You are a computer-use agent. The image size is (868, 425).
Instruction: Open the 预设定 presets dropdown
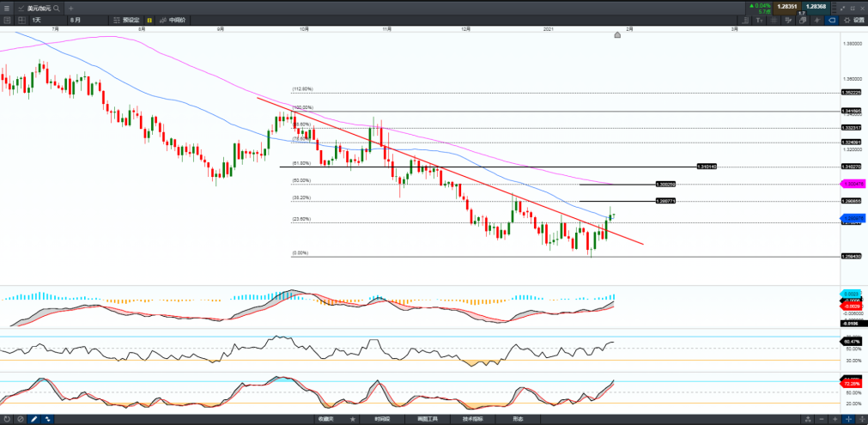coord(127,20)
